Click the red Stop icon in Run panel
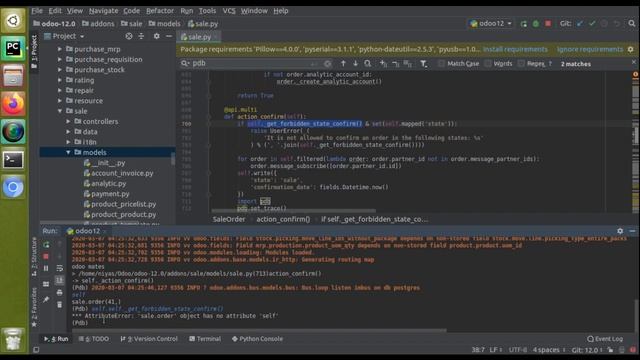The height and width of the screenshot is (360, 640). click(46, 256)
